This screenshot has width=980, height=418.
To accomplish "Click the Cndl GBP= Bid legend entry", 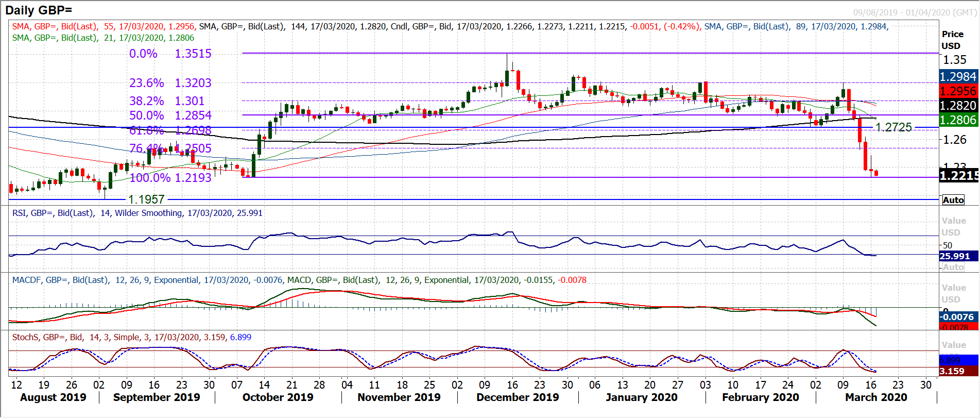I will pyautogui.click(x=545, y=26).
